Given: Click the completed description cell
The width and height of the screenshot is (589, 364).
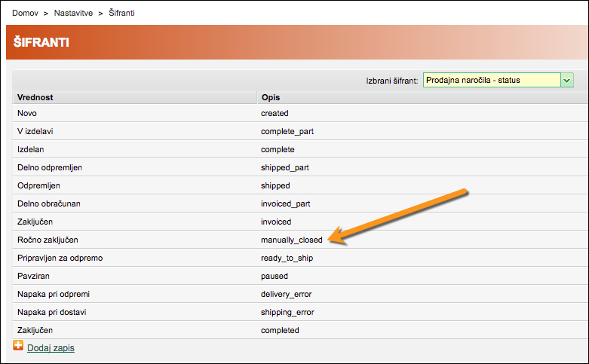Looking at the screenshot, I should 280,331.
